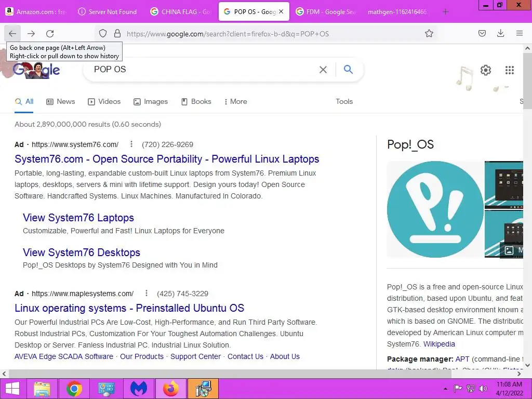Bookmark this page with the star
The width and height of the screenshot is (532, 399).
[x=429, y=34]
